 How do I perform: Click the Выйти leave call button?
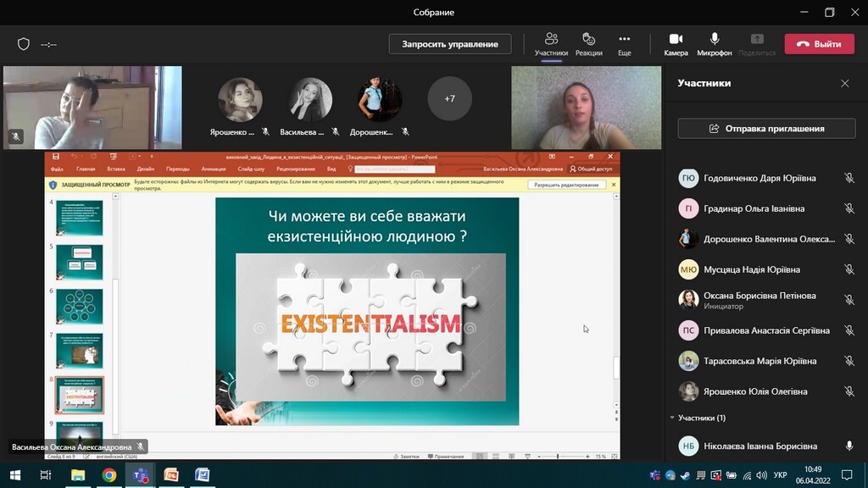coord(819,44)
